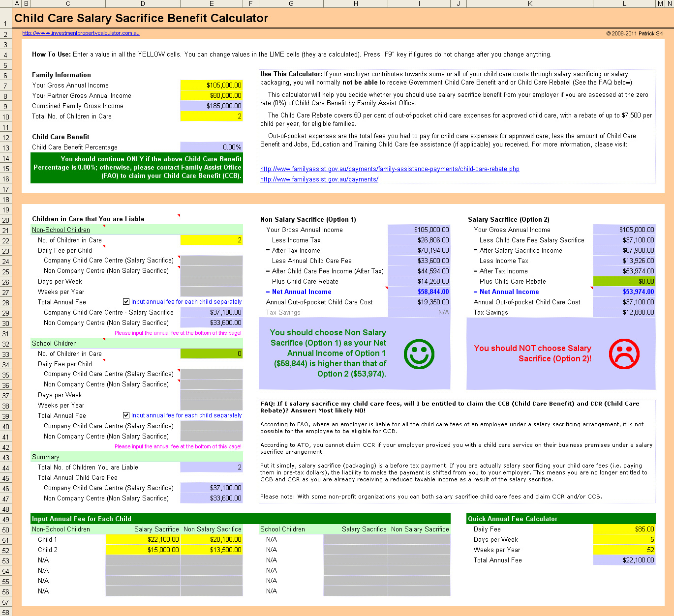Click the Summary section heading

coord(45,457)
